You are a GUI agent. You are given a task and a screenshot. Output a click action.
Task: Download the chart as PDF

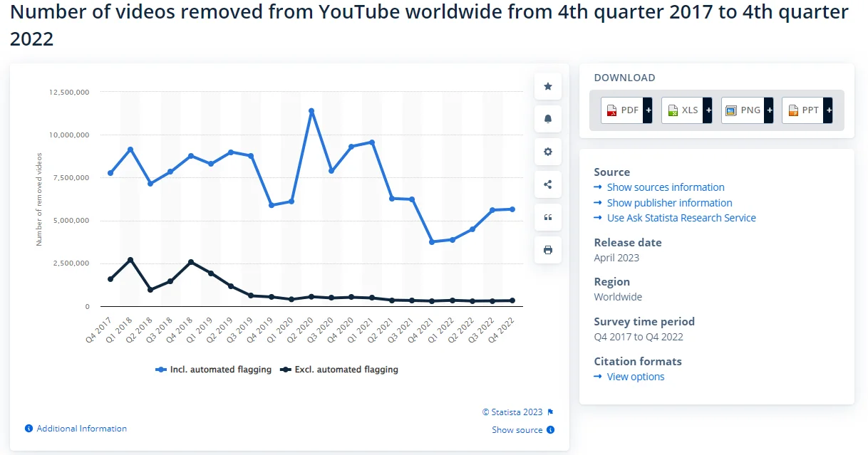(621, 110)
